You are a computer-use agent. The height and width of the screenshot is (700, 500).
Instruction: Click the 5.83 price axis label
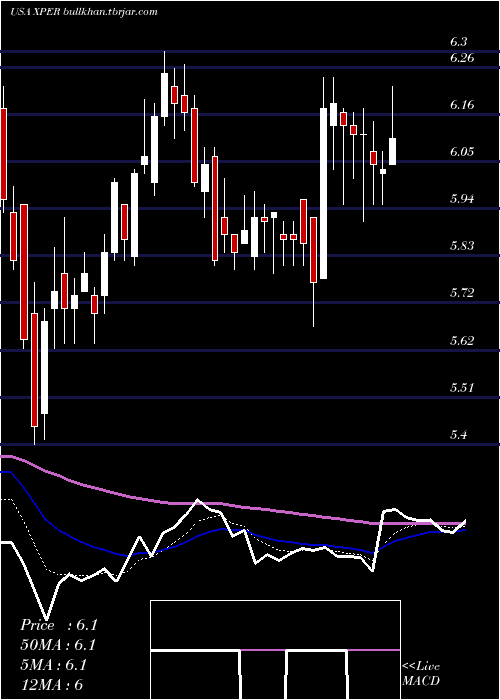(x=462, y=246)
